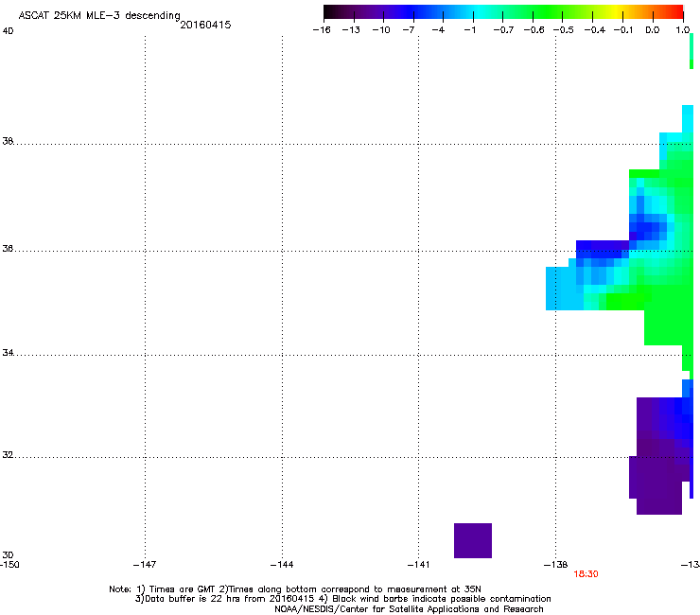Click the -7 color scale label
Image resolution: width=700 pixels, height=615 pixels.
pos(409,30)
